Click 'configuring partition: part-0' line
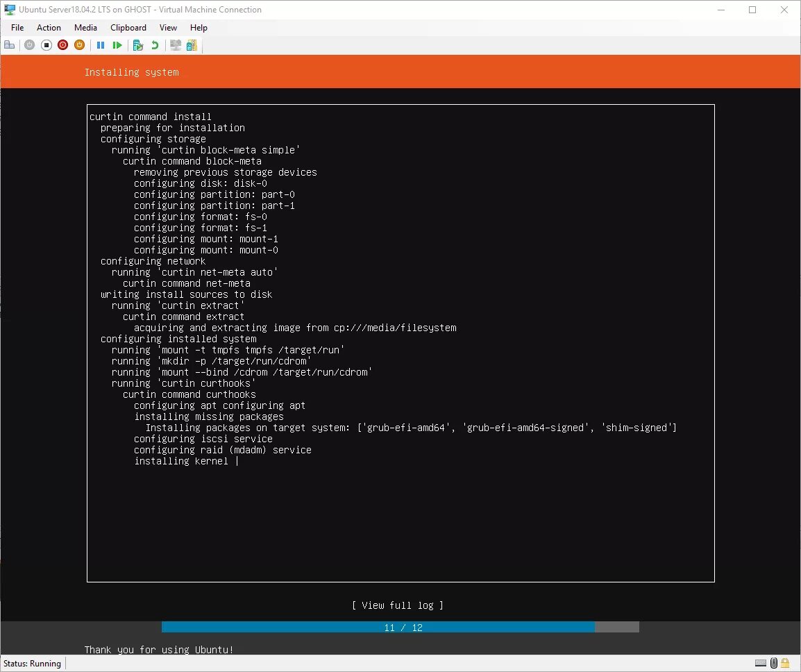This screenshot has width=801, height=672. (x=214, y=194)
